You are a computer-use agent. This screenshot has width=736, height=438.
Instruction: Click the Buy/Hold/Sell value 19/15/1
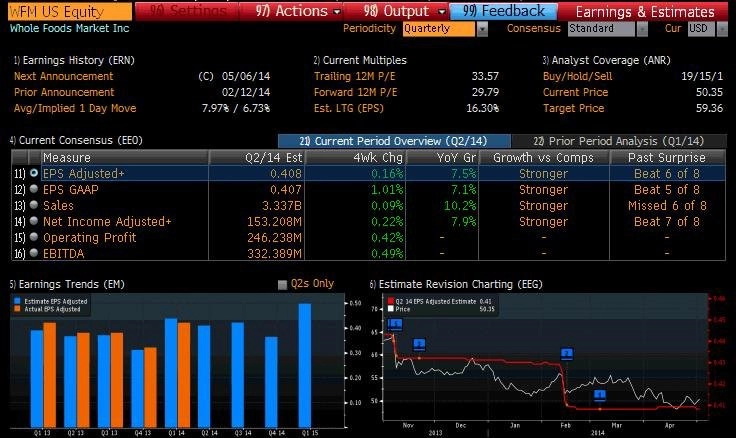pos(702,76)
